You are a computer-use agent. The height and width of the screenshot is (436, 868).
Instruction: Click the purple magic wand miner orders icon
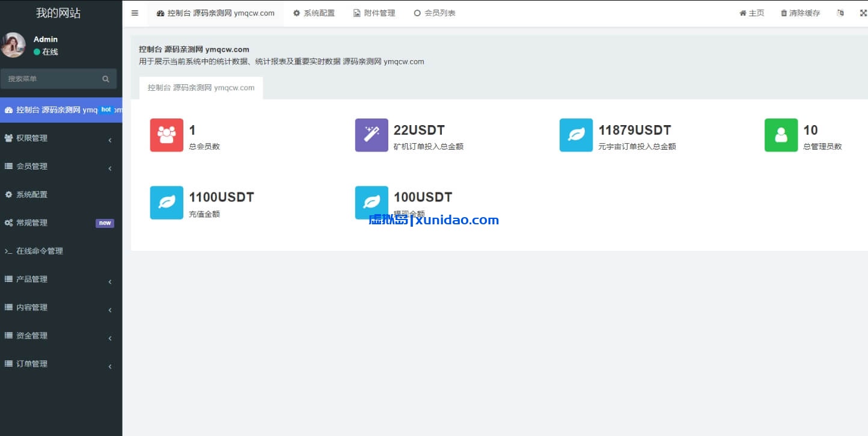371,135
